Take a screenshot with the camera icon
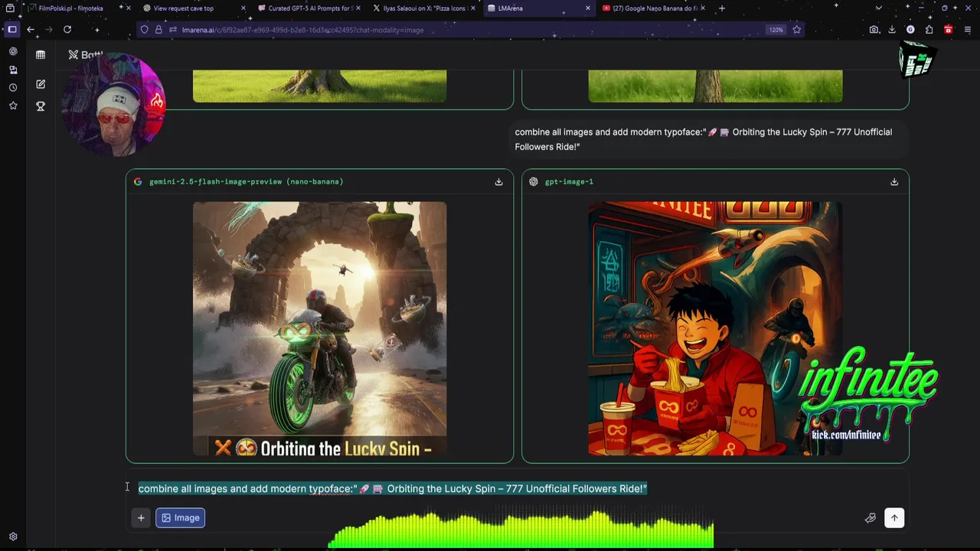Viewport: 980px width, 551px height. [874, 30]
